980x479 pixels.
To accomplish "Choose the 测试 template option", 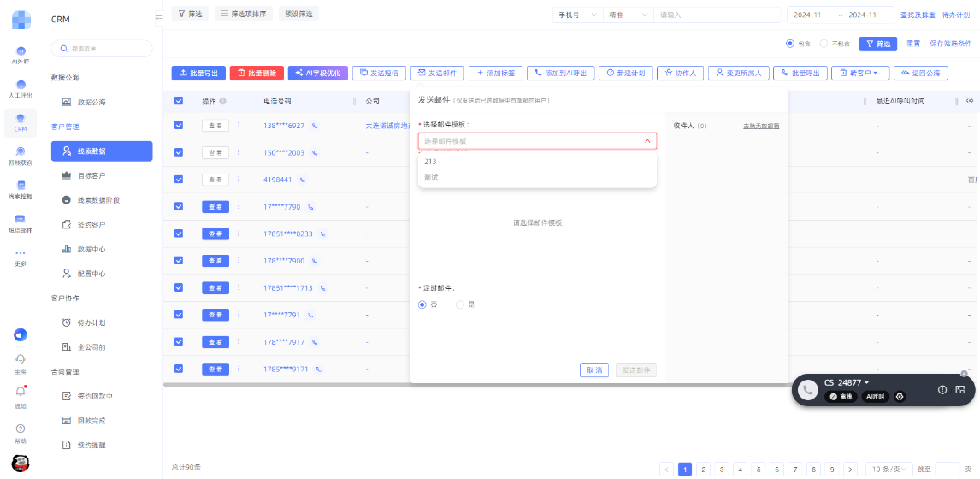I will (x=431, y=178).
